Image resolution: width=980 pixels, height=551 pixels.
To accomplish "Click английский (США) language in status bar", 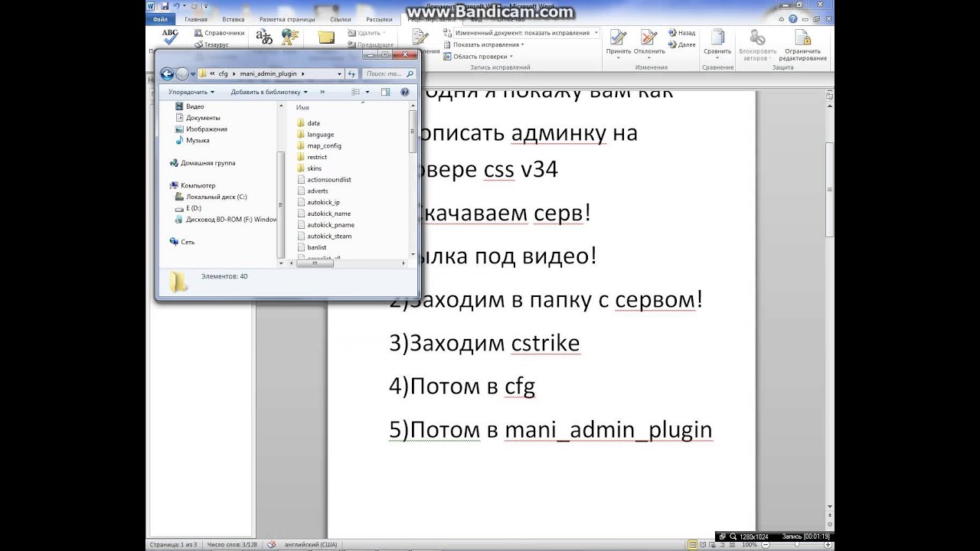I will click(312, 545).
